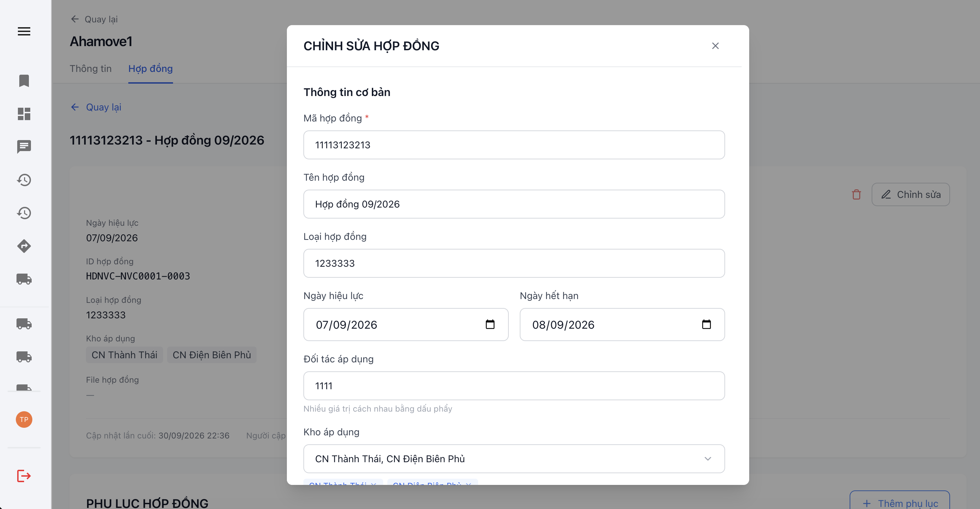The width and height of the screenshot is (980, 509).
Task: Click the 11113123213 - Hợp đồng 09/2026 heading
Action: 166,140
